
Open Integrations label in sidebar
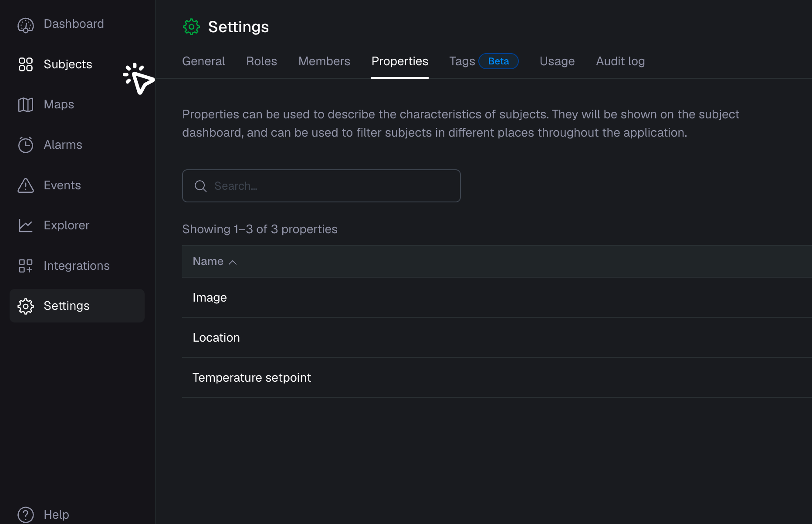tap(77, 266)
